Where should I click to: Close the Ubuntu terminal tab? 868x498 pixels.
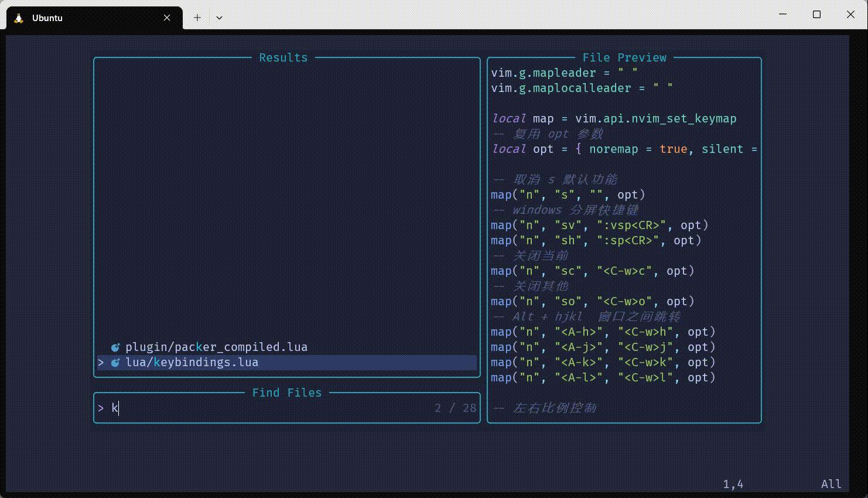click(167, 18)
